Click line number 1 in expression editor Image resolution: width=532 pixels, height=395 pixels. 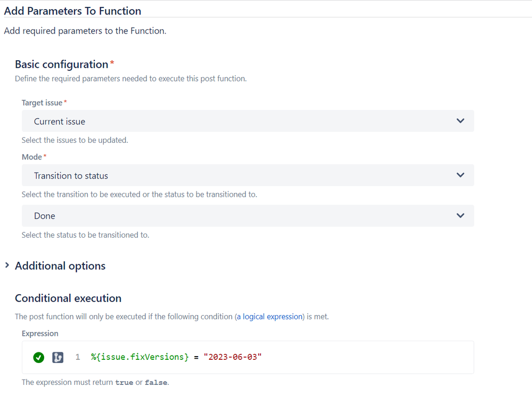tap(78, 357)
